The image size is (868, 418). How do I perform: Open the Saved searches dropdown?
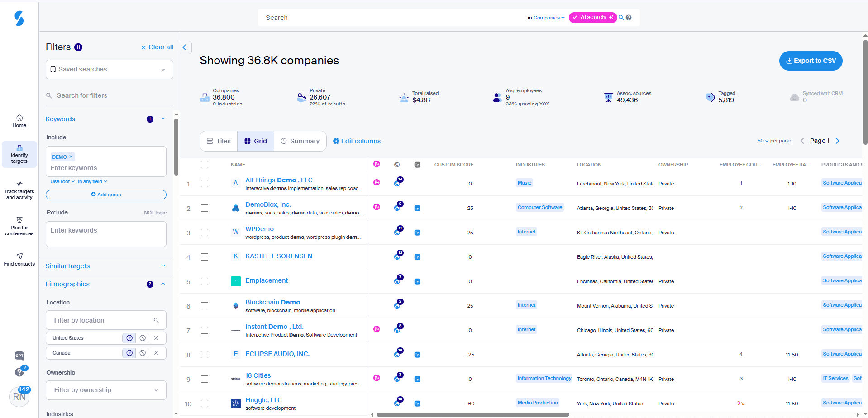tap(109, 69)
